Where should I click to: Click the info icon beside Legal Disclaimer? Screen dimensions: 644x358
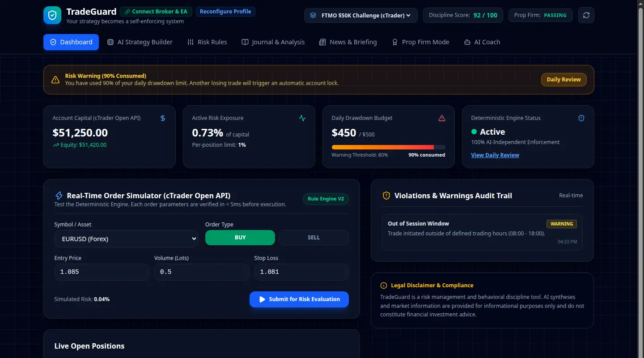point(384,286)
